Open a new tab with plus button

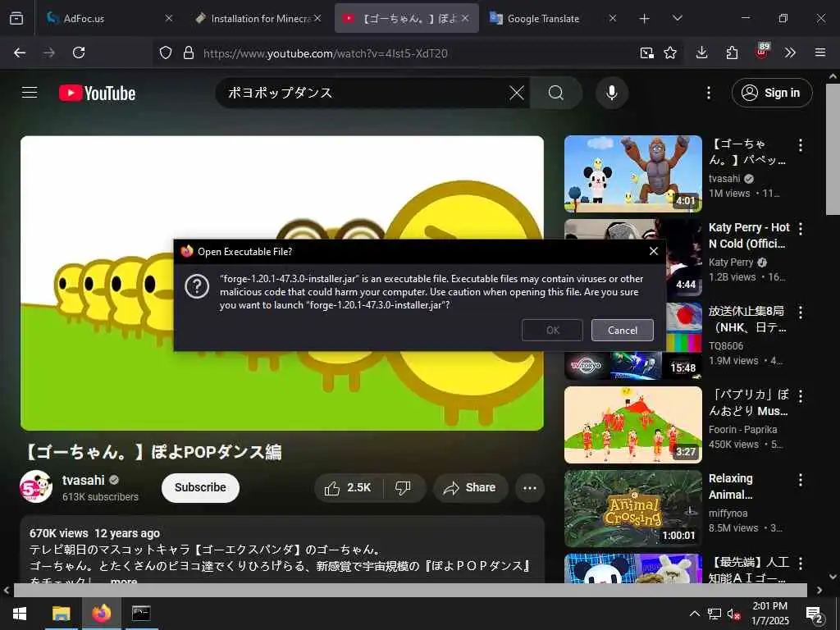(645, 19)
